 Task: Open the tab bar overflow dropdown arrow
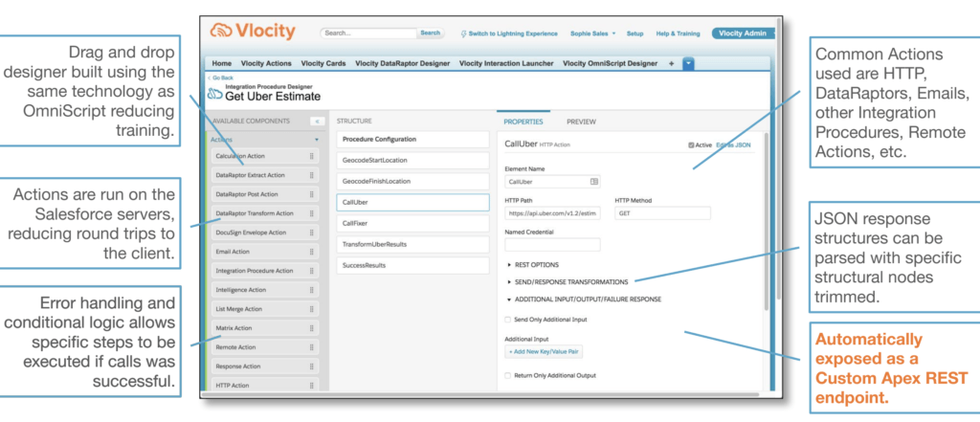(688, 64)
